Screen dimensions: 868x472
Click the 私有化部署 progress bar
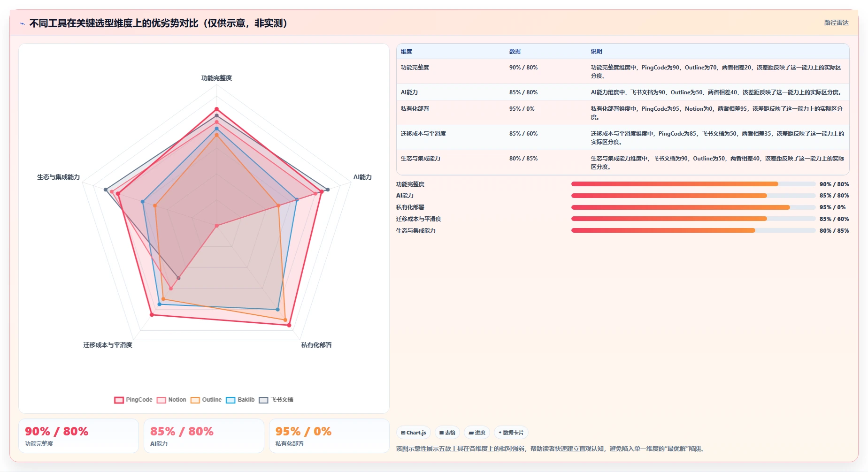[693, 207]
